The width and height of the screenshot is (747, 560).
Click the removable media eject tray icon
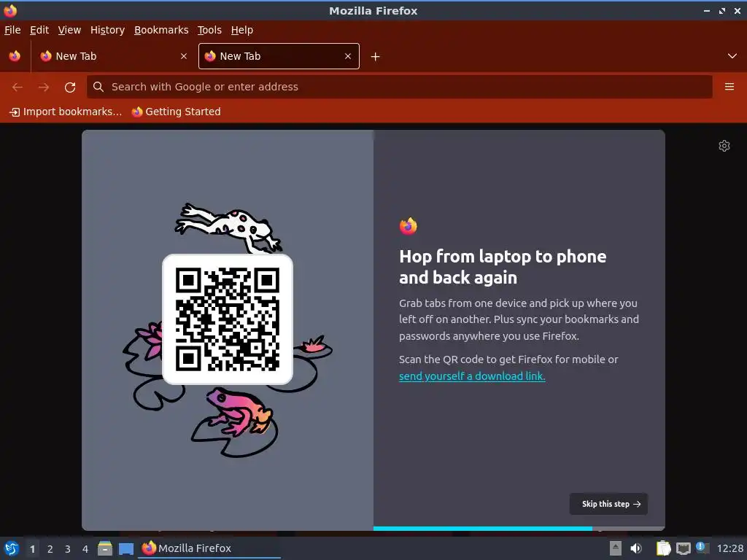[x=616, y=548]
